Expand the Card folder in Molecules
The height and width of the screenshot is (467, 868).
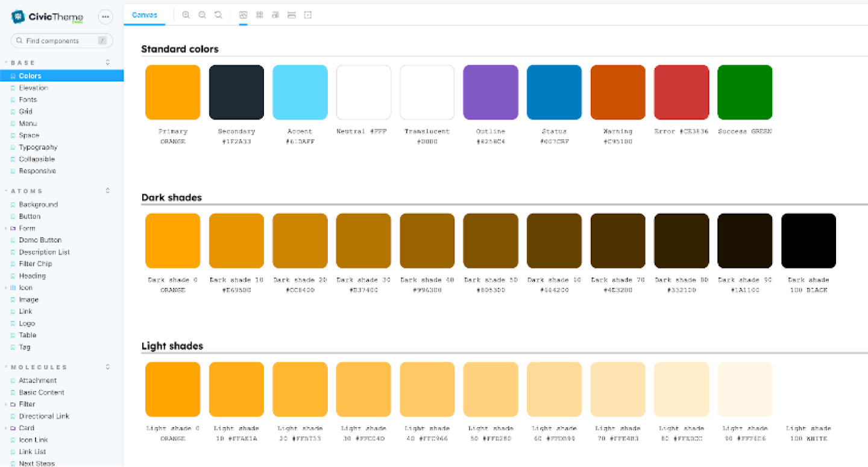27,428
